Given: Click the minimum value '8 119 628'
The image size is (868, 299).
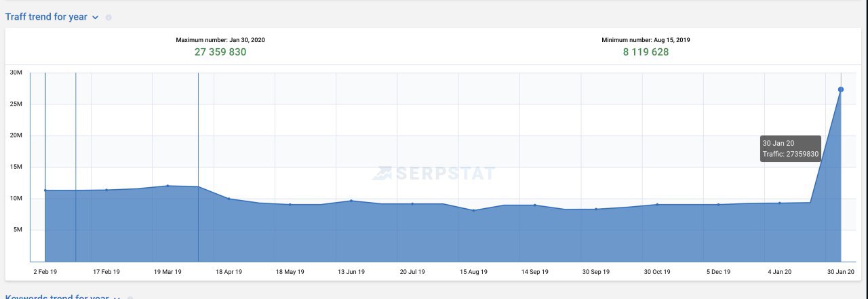Looking at the screenshot, I should [646, 52].
